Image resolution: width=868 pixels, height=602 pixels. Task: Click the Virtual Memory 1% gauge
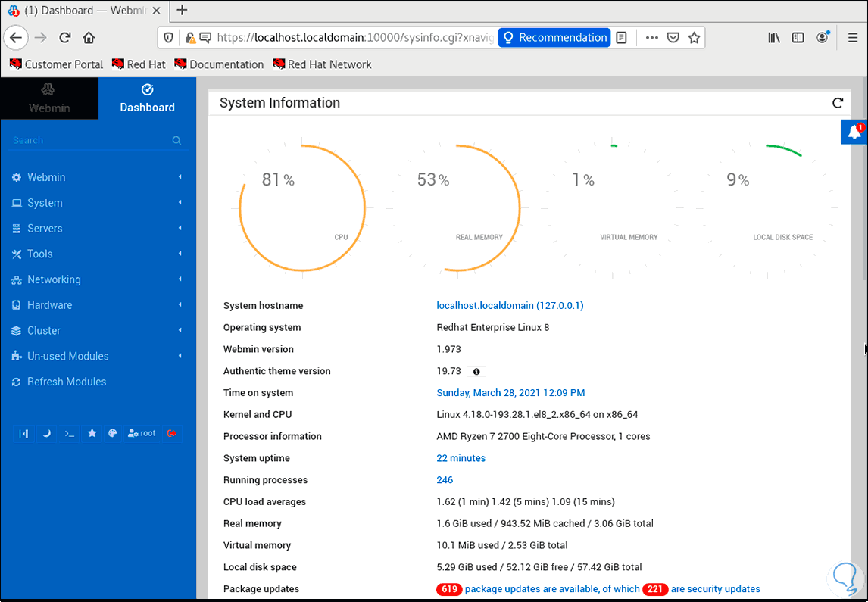[612, 208]
